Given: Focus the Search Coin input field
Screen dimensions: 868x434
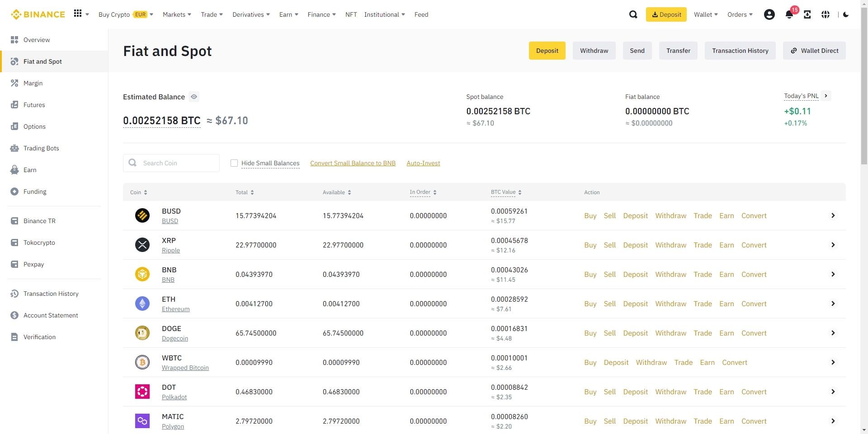Looking at the screenshot, I should 171,163.
